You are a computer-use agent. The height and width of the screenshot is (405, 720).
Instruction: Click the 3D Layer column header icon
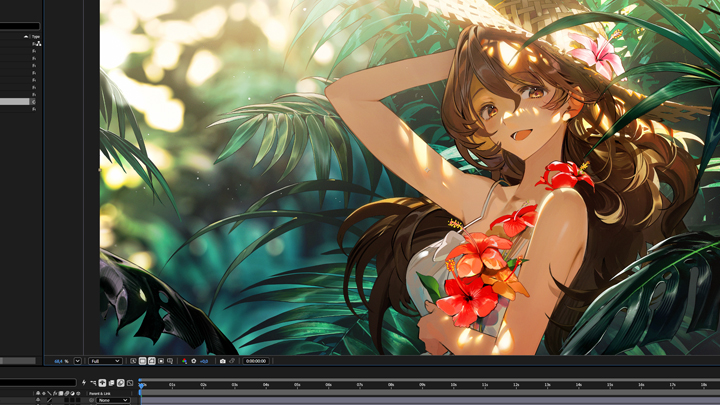click(78, 393)
